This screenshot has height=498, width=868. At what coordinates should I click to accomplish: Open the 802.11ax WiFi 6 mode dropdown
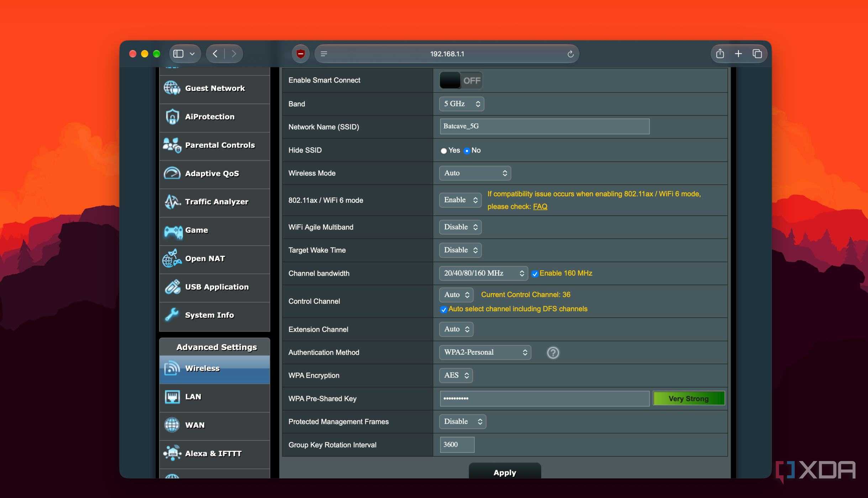[460, 200]
